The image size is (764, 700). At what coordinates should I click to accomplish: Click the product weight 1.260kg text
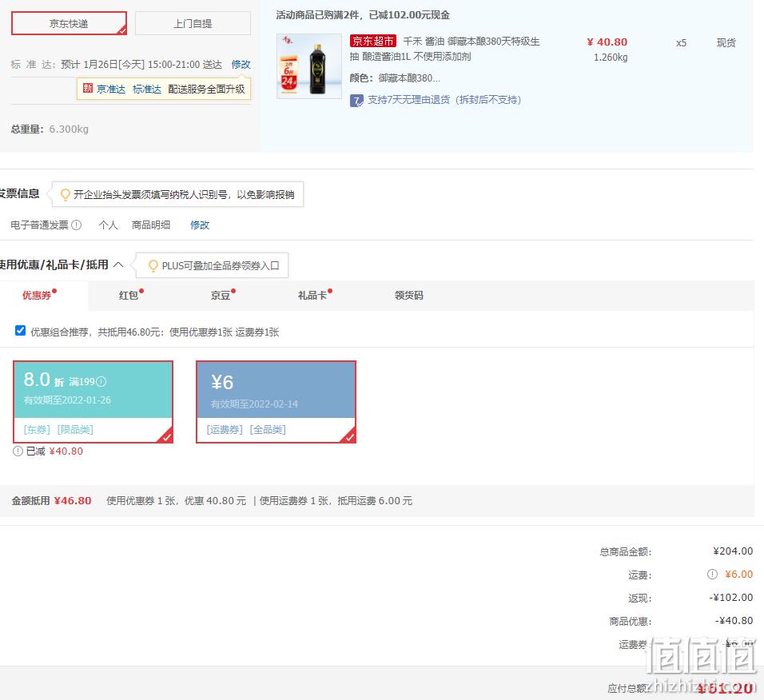point(611,58)
